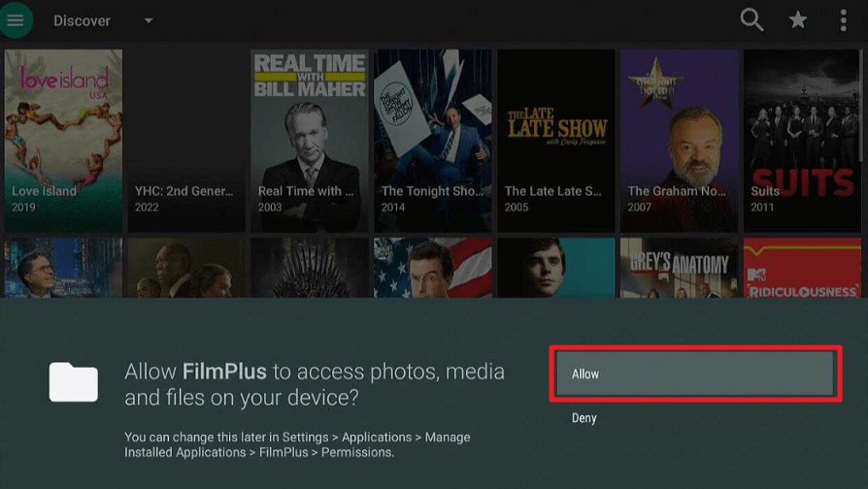The image size is (868, 489).
Task: Click the white folder permission icon
Action: pos(73,381)
